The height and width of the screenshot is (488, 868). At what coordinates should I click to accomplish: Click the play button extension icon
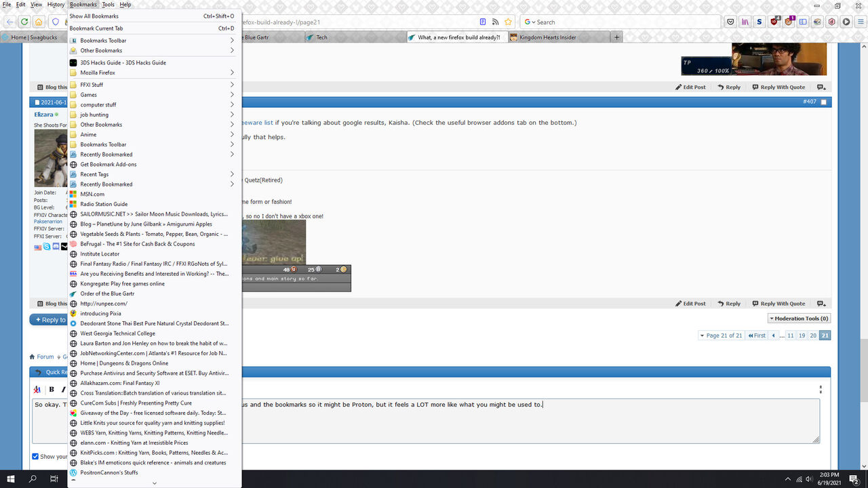(846, 22)
